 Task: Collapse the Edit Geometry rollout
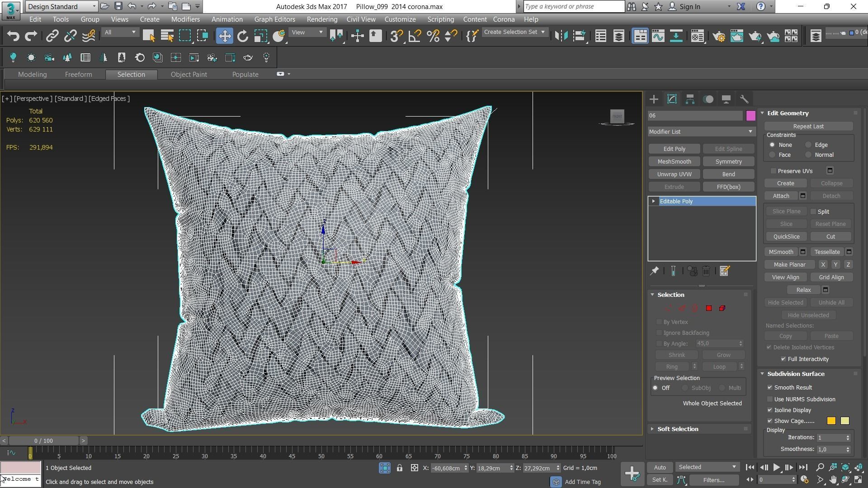coord(762,113)
